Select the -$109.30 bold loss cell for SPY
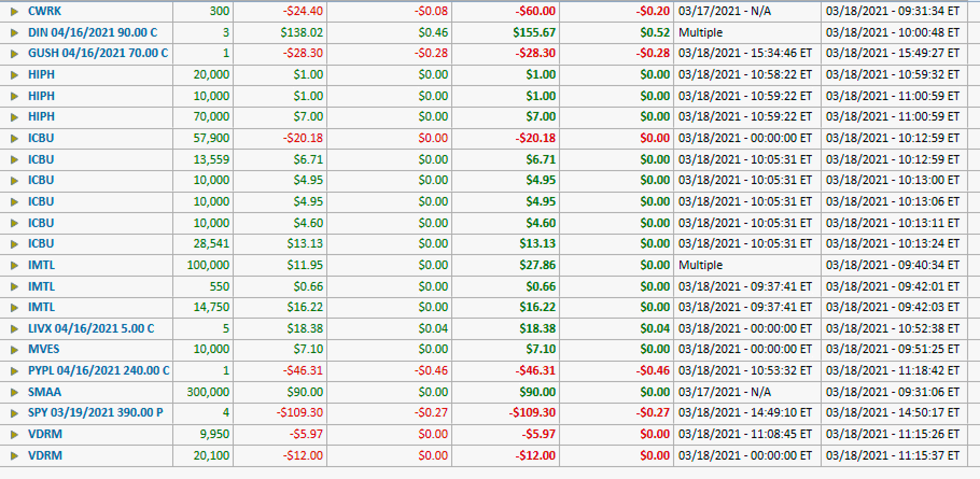 pyautogui.click(x=531, y=413)
